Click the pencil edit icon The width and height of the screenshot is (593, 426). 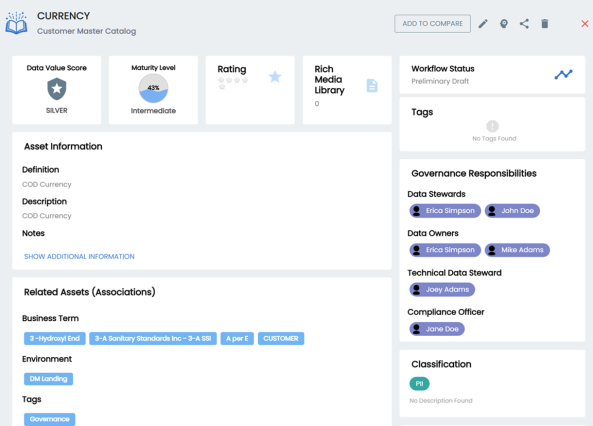(483, 24)
